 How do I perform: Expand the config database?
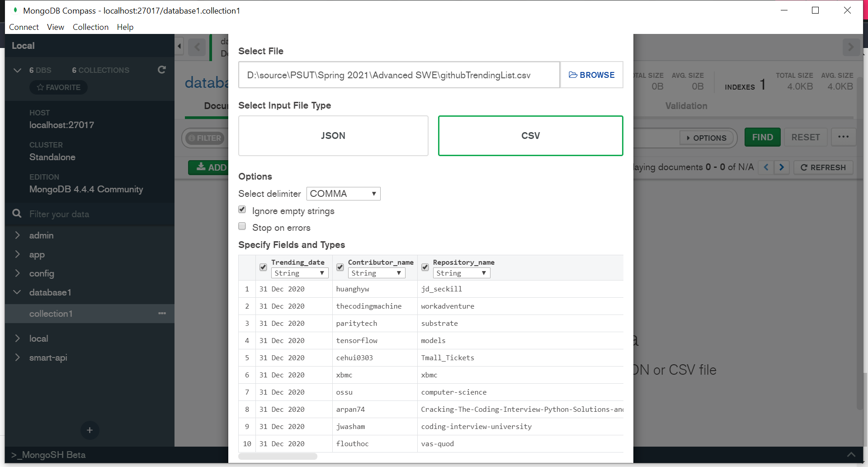tap(18, 273)
